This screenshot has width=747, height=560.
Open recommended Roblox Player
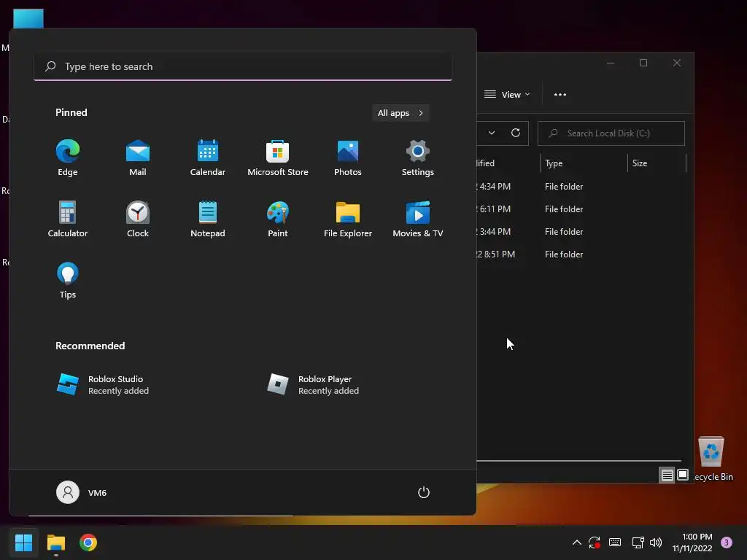coord(313,385)
